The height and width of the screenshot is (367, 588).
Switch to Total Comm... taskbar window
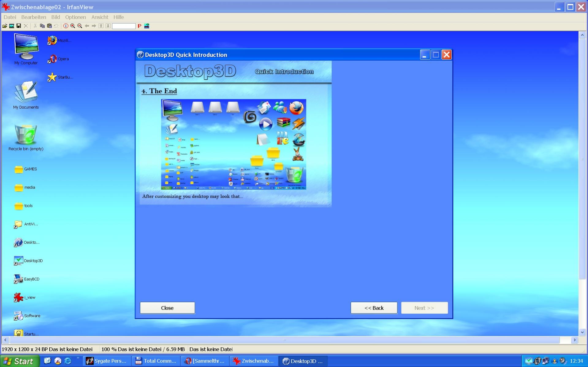click(156, 361)
